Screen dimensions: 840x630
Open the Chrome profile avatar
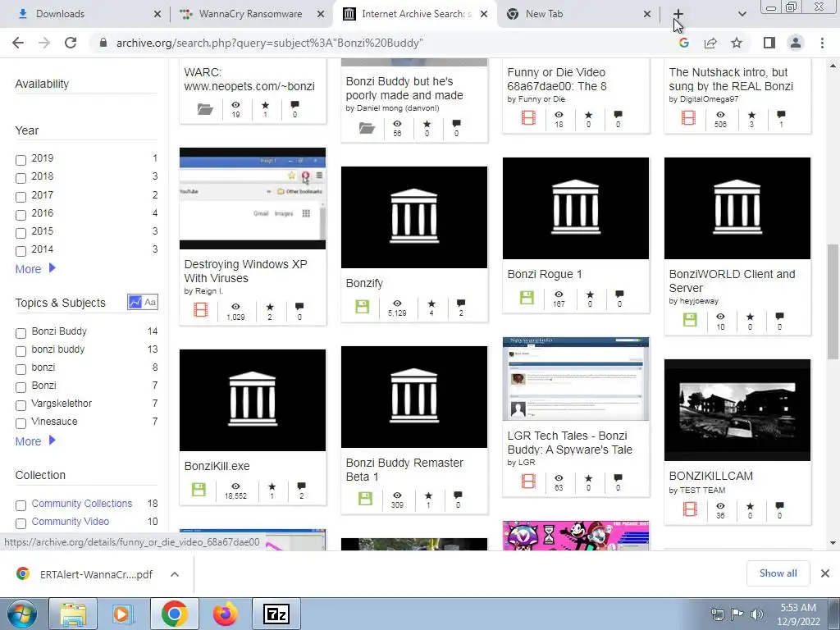point(796,43)
